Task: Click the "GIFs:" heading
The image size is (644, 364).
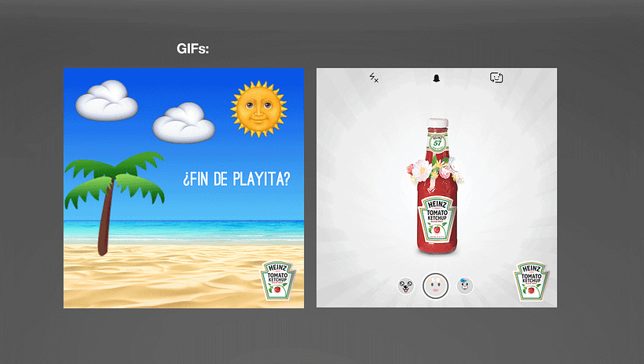Action: point(192,49)
